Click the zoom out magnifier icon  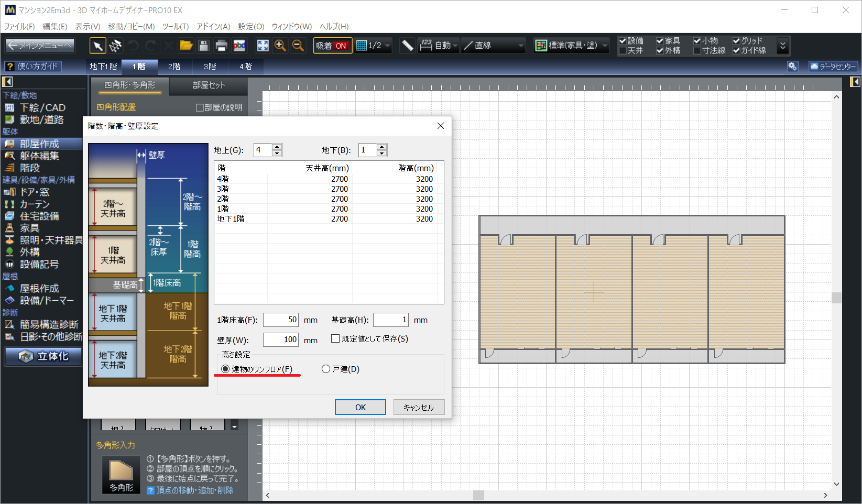point(298,46)
